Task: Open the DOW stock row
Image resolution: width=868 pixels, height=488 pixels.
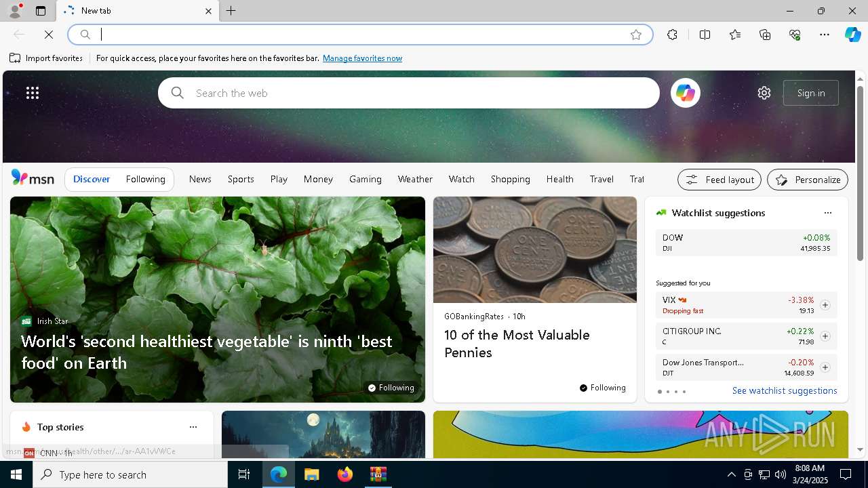Action: pos(746,243)
